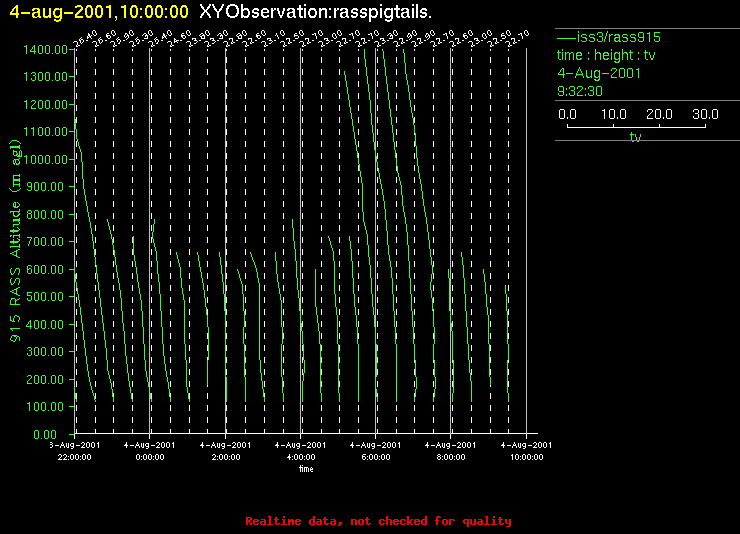
Task: Click the '915 RASS Altitude (m agl)' axis label
Action: click(x=16, y=241)
